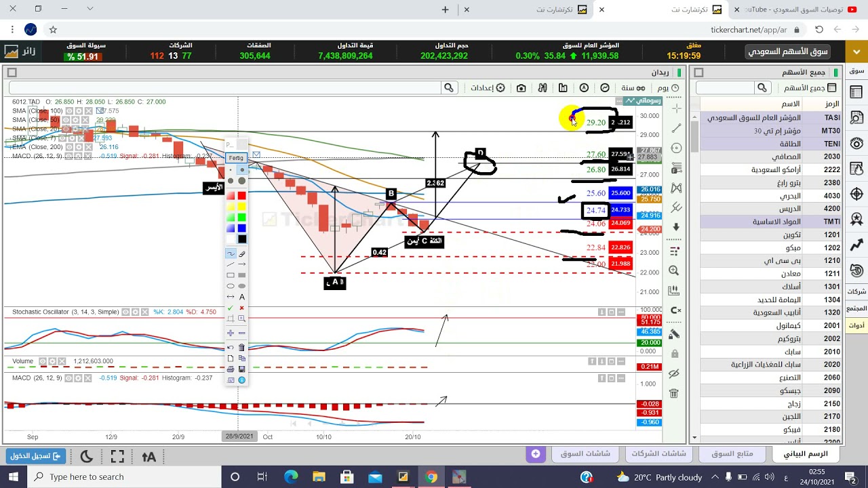Click the chart screenshot camera icon
The width and height of the screenshot is (868, 488).
pyautogui.click(x=521, y=88)
